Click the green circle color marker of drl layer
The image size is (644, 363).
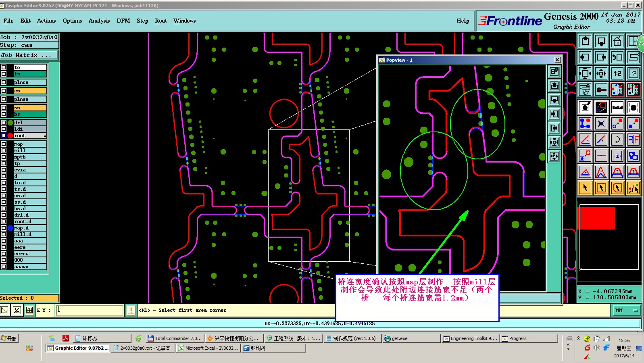10,123
